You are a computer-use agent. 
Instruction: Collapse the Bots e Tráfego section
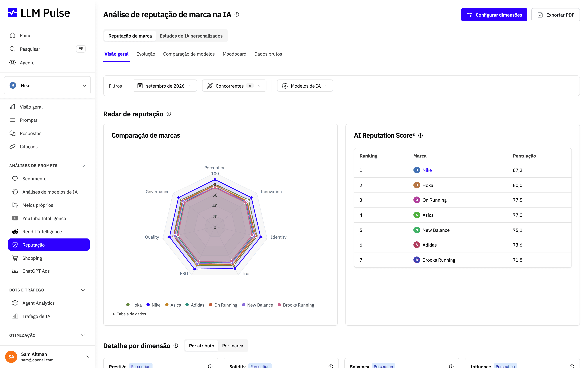83,290
